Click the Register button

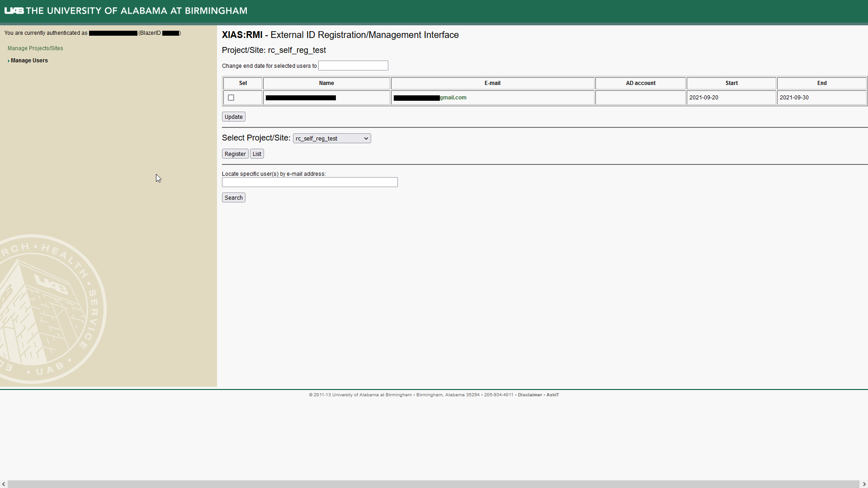235,154
